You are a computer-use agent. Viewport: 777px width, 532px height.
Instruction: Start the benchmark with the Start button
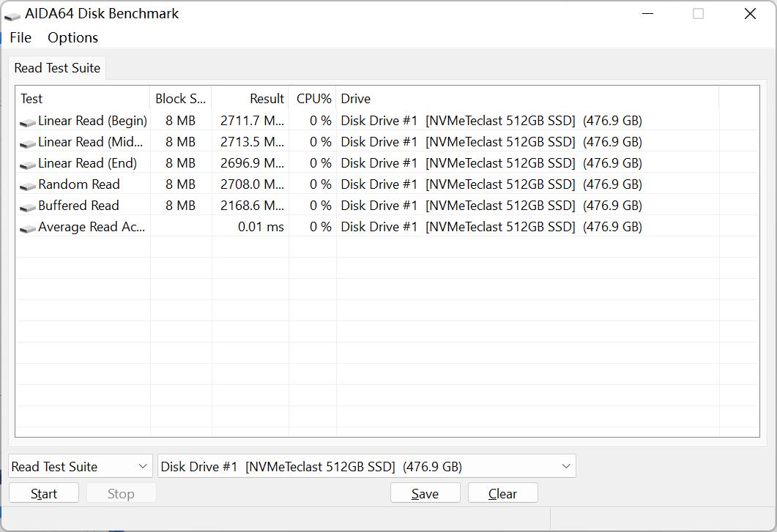coord(44,493)
